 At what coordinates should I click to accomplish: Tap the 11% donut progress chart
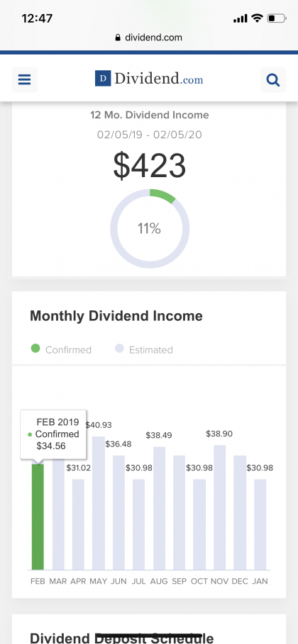[150, 228]
